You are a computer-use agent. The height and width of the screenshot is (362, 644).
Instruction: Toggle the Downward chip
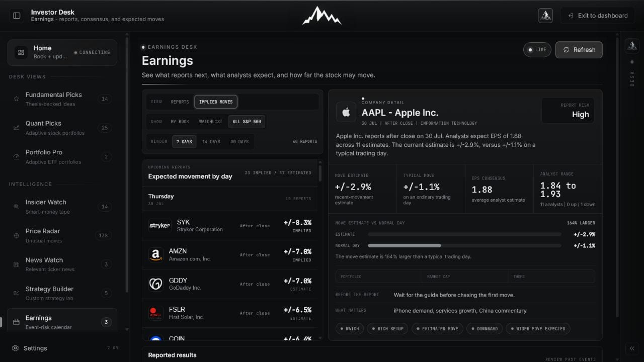485,329
